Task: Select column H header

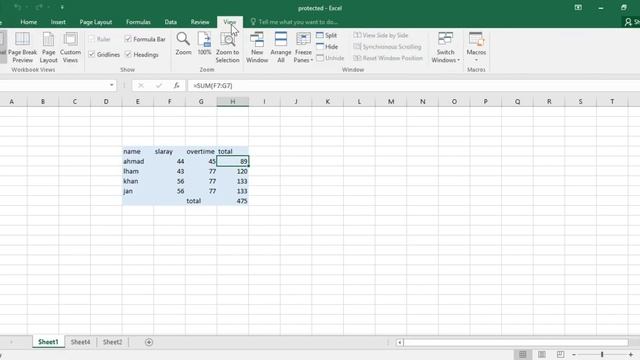Action: (x=233, y=102)
